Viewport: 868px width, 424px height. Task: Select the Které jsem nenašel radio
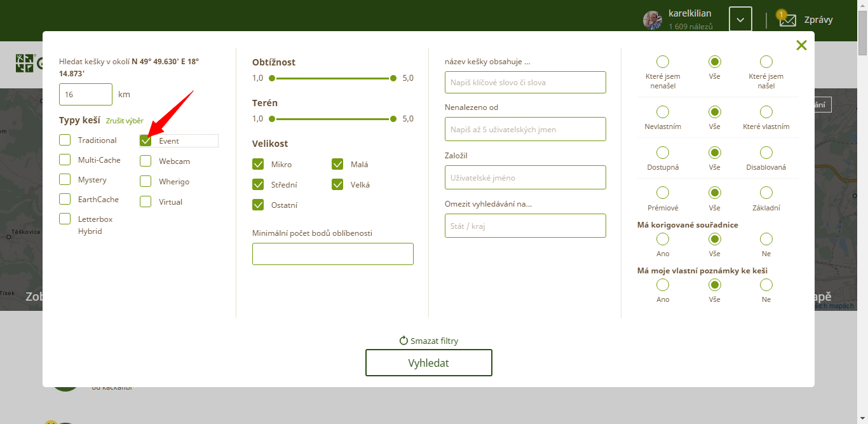[663, 62]
